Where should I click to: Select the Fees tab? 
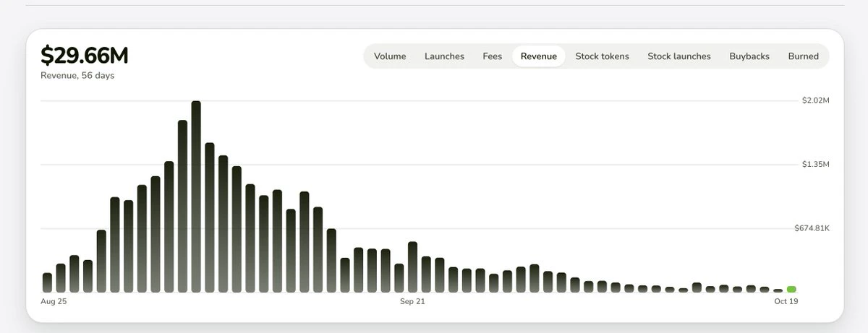pyautogui.click(x=493, y=56)
